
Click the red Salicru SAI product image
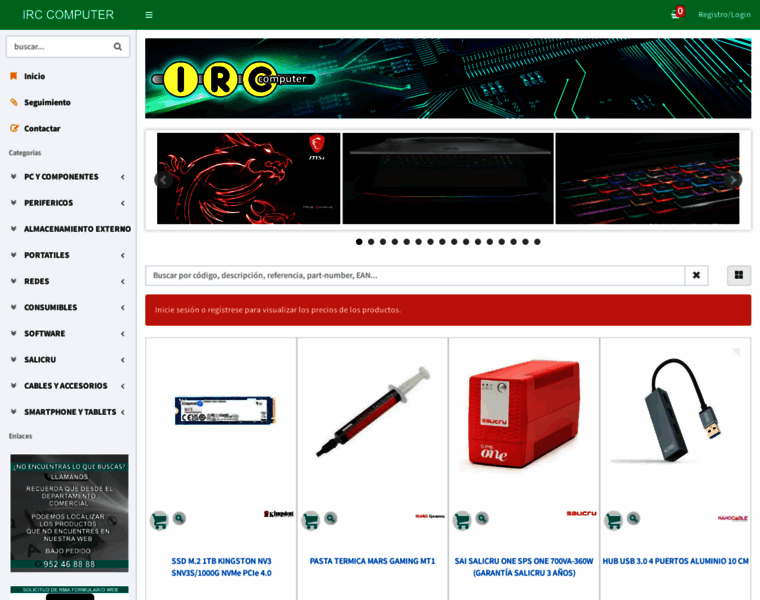pos(524,415)
